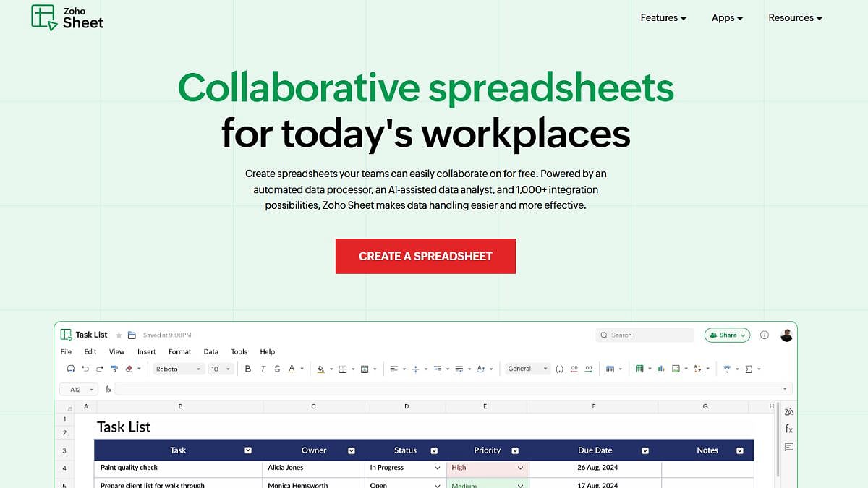The width and height of the screenshot is (868, 488).
Task: Expand the Apps menu
Action: pos(727,18)
